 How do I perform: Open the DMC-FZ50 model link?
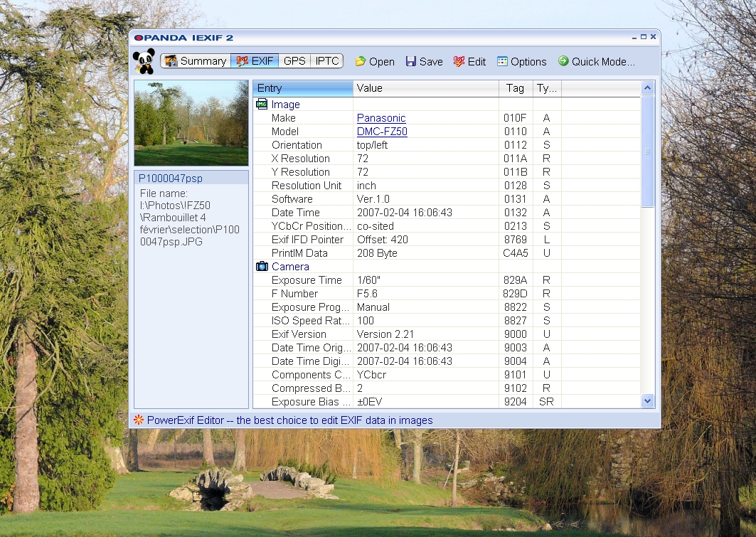click(382, 132)
